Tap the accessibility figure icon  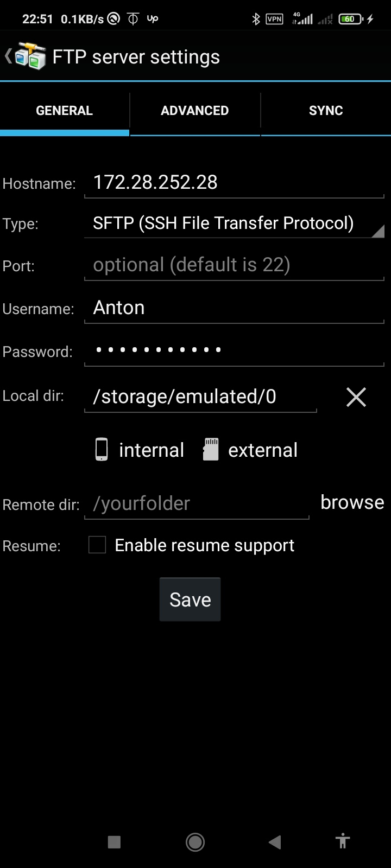(342, 842)
